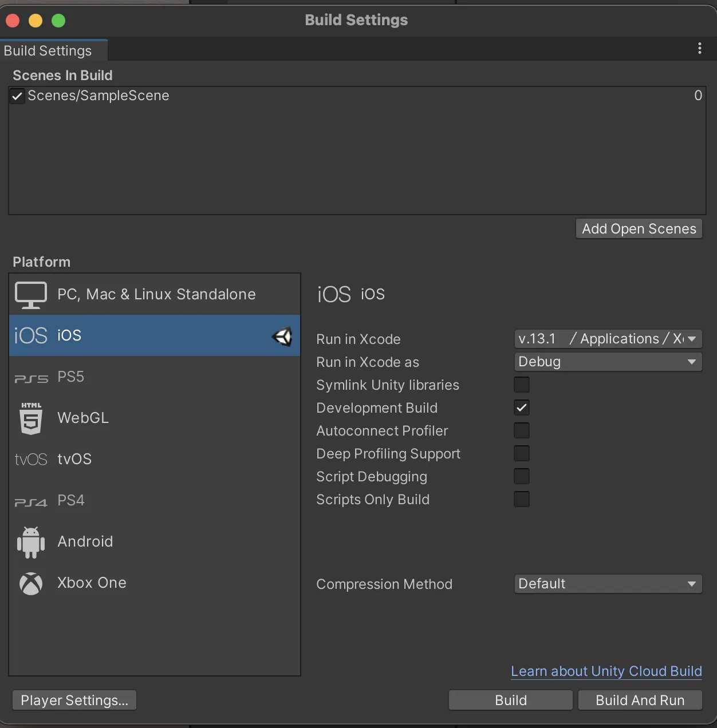
Task: Pick the PS4 platform icon
Action: 31,502
